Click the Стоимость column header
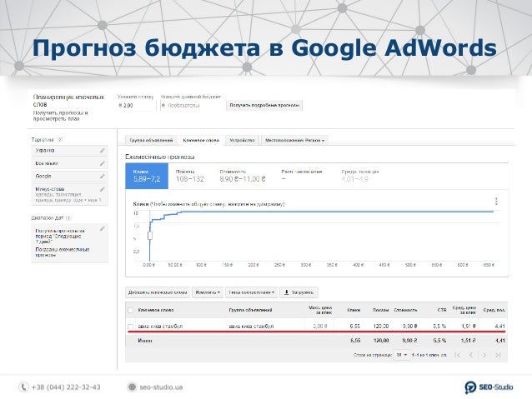This screenshot has height=399, width=532. tap(405, 310)
